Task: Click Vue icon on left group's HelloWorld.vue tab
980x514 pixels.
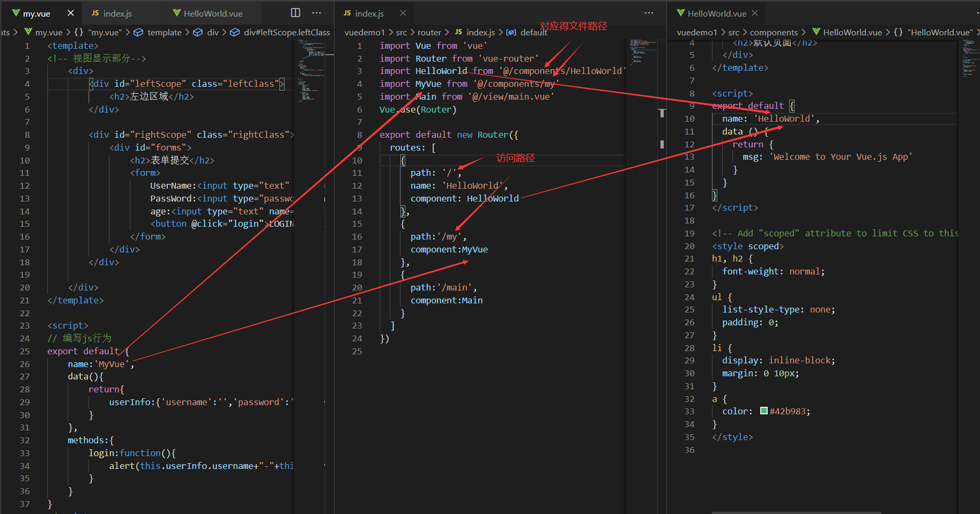Action: pos(176,13)
